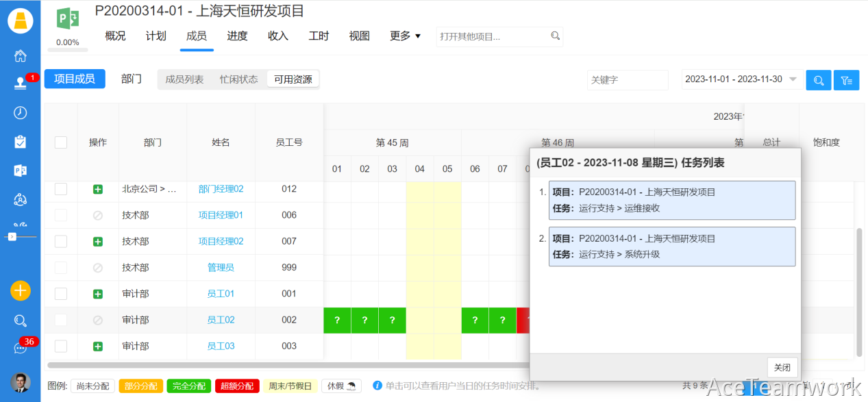The width and height of the screenshot is (868, 402).
Task: Expand the left sidebar using the arrow handle
Action: (12, 236)
